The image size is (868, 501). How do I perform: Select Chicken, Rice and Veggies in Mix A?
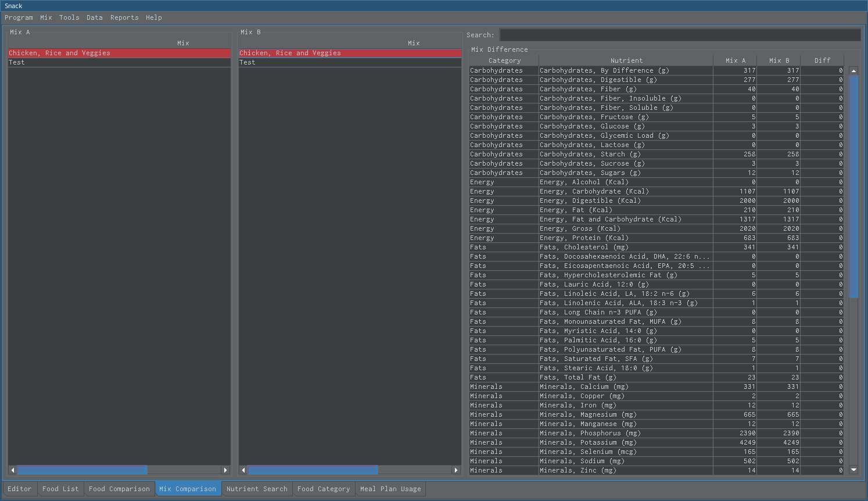tap(119, 53)
